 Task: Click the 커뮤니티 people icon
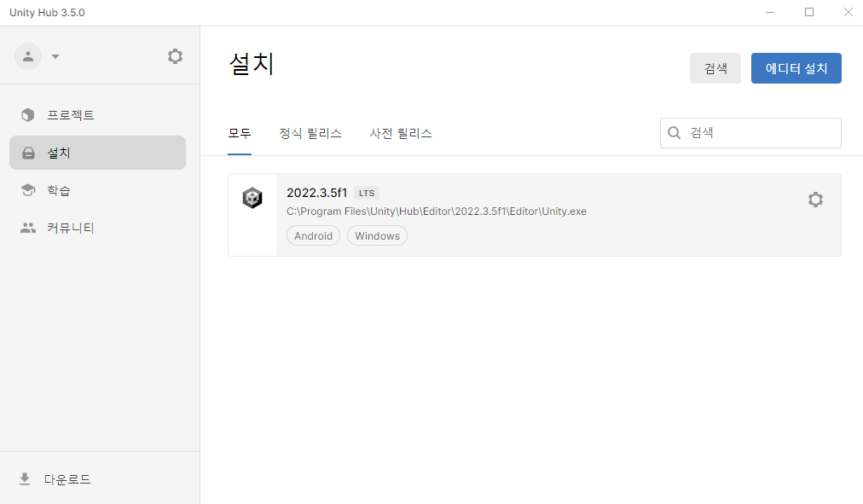(x=28, y=228)
